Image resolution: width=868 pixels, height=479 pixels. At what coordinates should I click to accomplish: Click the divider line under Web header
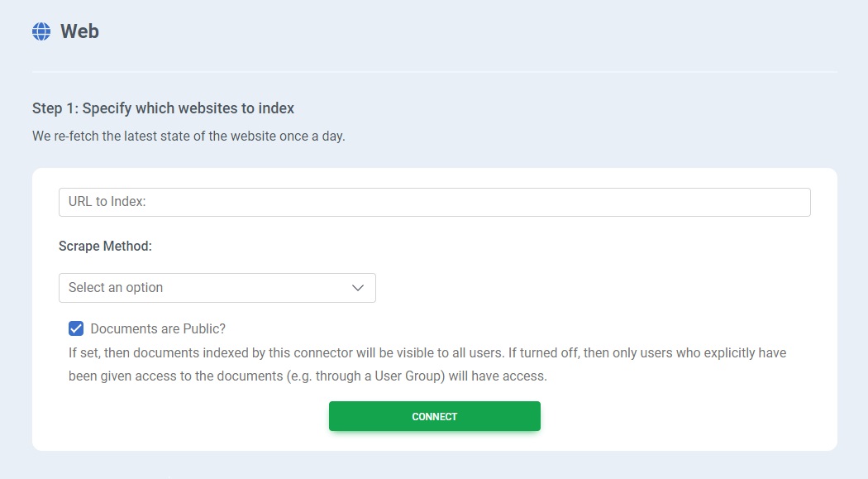tap(434, 72)
